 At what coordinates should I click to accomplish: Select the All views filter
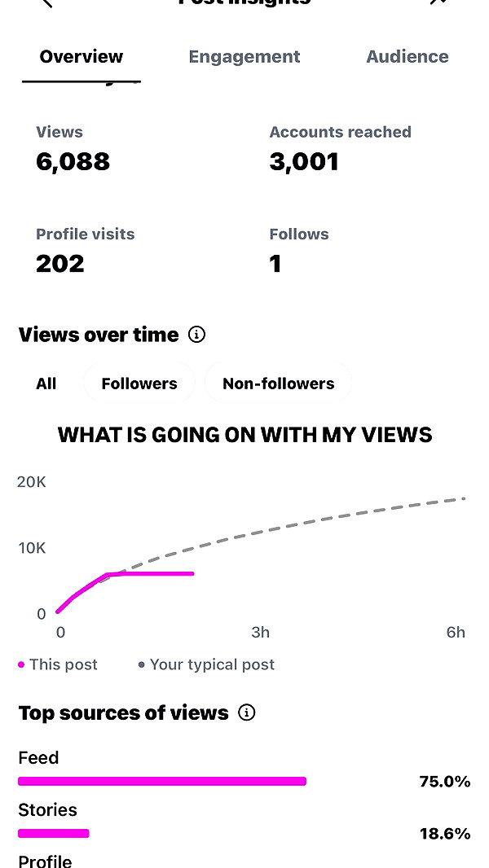[46, 384]
